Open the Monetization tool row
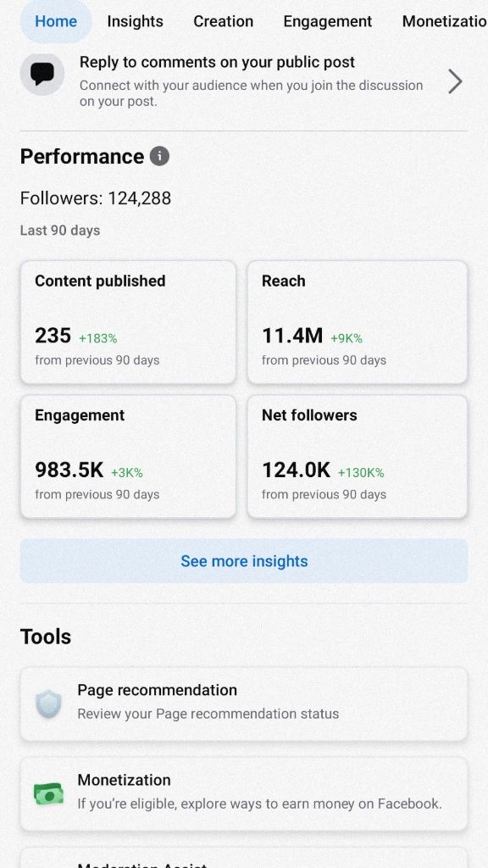 (244, 793)
